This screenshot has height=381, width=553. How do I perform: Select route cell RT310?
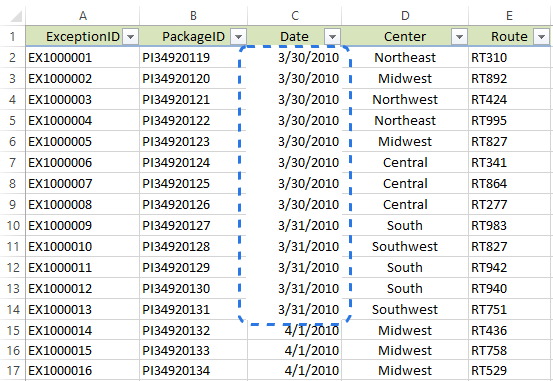[510, 58]
